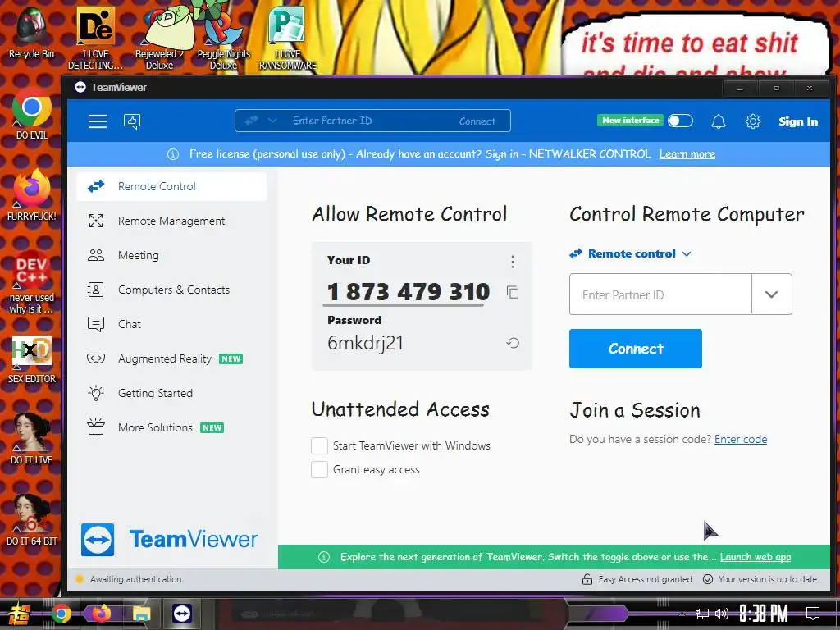Click the blue Connect button

pyautogui.click(x=636, y=349)
